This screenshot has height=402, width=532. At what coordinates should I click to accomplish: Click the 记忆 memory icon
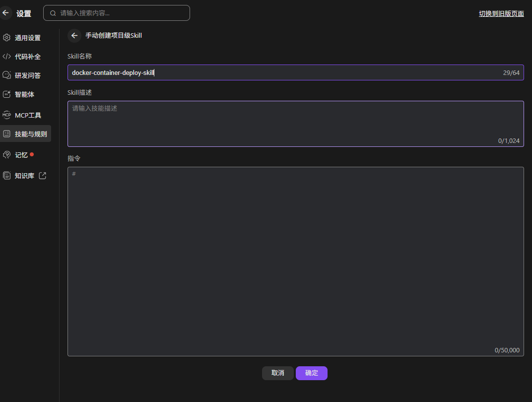point(7,155)
